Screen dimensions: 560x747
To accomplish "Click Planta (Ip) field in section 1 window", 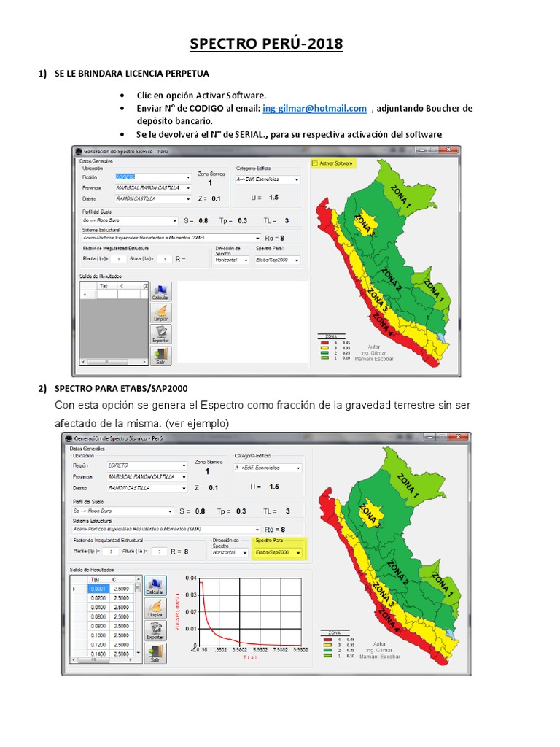I will pyautogui.click(x=119, y=259).
